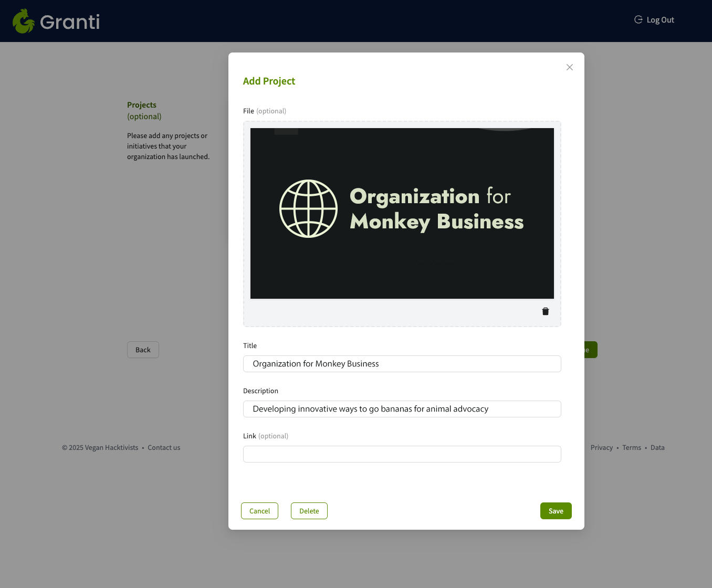The width and height of the screenshot is (712, 588).
Task: Open the Contact us link
Action: (x=164, y=447)
